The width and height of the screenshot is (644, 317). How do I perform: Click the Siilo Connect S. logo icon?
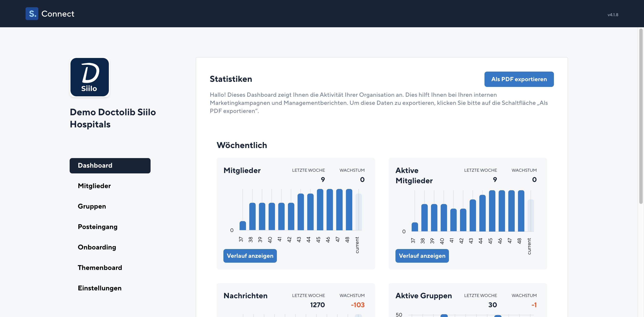click(x=32, y=13)
